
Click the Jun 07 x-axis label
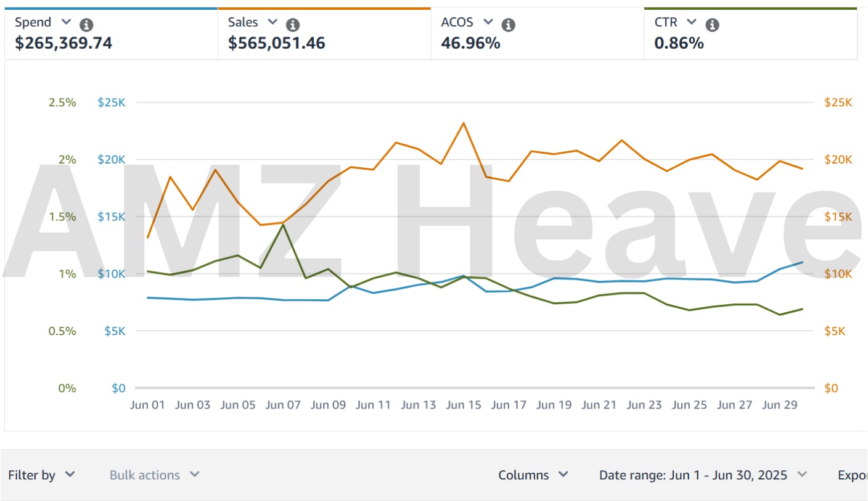click(283, 405)
